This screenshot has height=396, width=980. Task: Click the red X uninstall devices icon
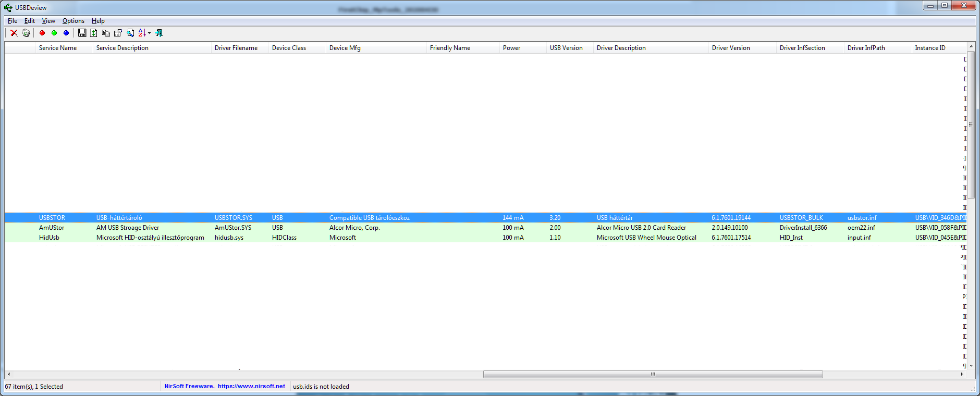(x=14, y=33)
